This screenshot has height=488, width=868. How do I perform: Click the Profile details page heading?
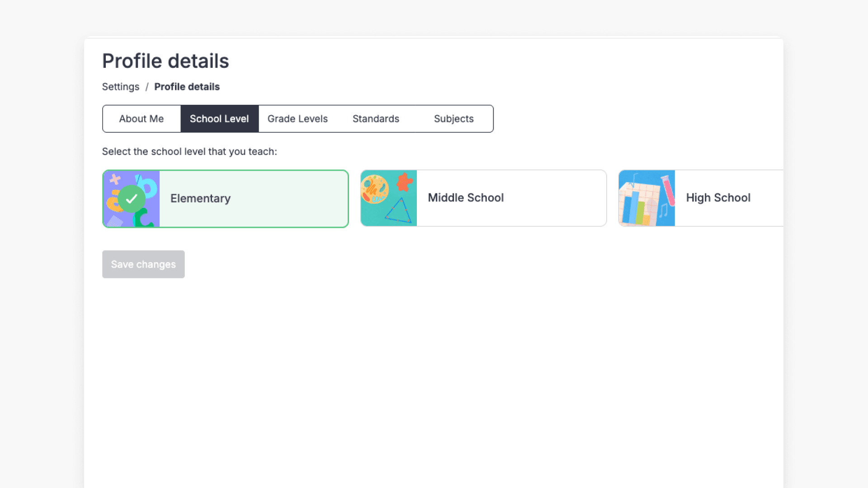165,61
